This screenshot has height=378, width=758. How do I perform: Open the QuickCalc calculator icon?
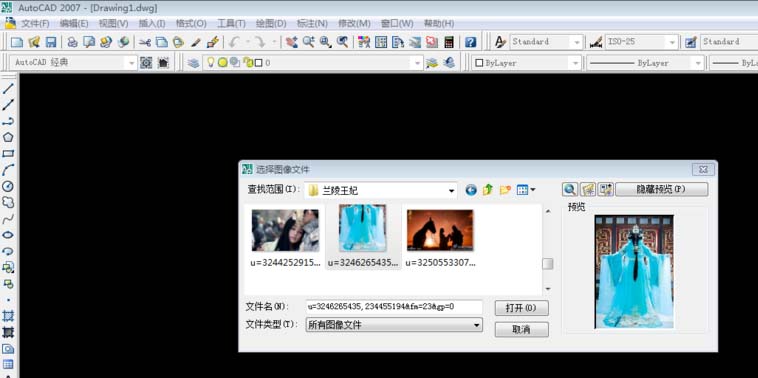coord(449,42)
